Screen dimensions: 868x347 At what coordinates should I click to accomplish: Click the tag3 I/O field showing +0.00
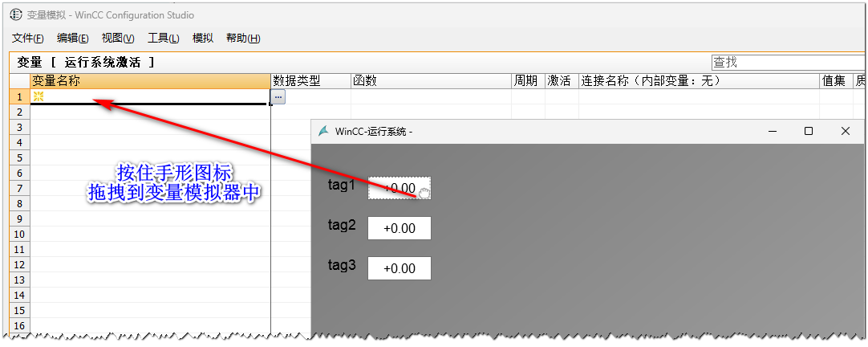400,268
